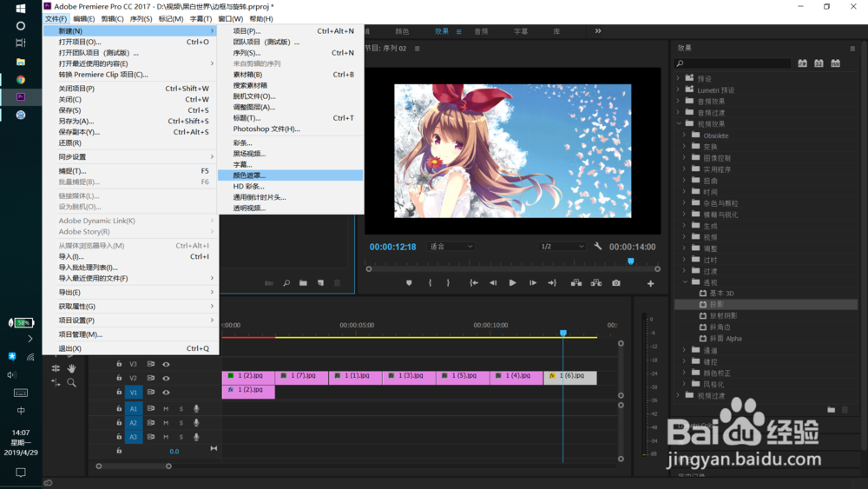Select the Zoom tool magnifier
868x489 pixels.
pyautogui.click(x=71, y=383)
